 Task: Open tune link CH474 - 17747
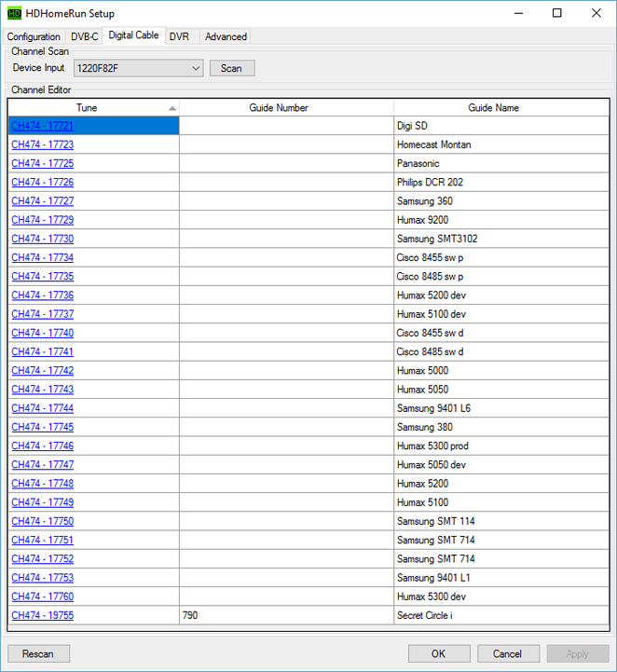[43, 465]
